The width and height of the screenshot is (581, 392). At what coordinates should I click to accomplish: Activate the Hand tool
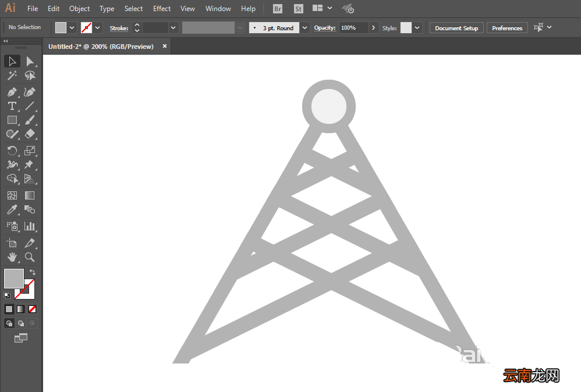coord(12,257)
